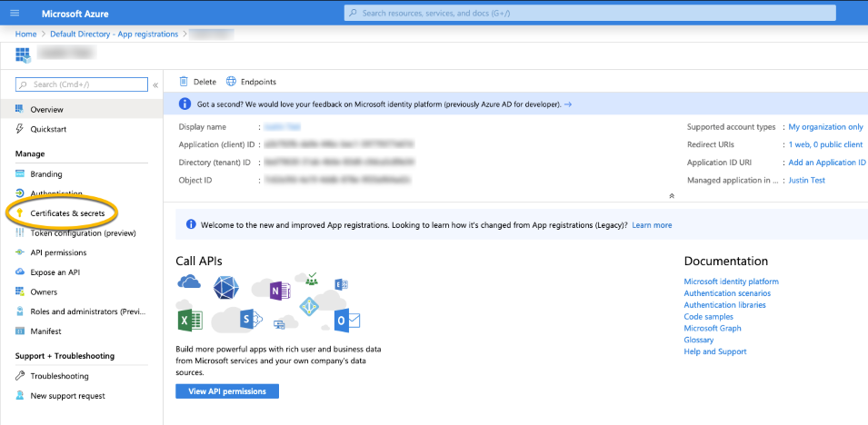Open the Glossary link

tap(699, 340)
